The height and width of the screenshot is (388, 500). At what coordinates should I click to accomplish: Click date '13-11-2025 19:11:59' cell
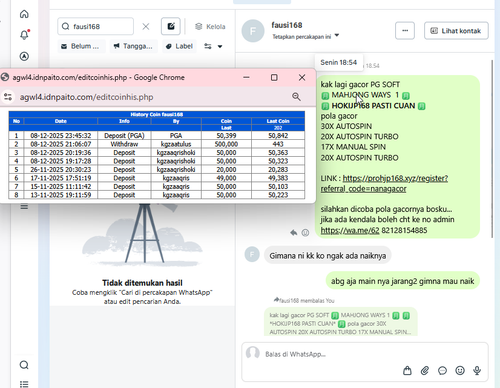pos(61,195)
